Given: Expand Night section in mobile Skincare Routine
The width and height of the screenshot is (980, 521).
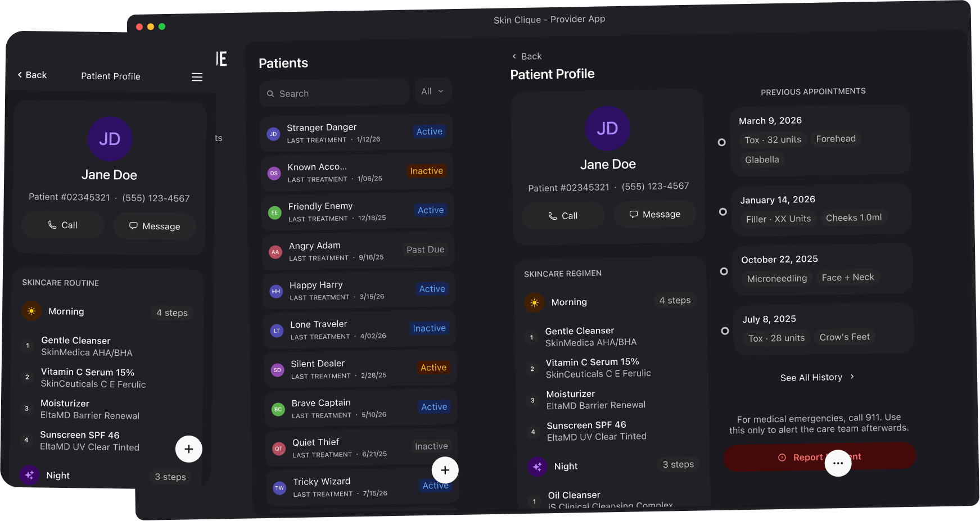Looking at the screenshot, I should [x=106, y=476].
